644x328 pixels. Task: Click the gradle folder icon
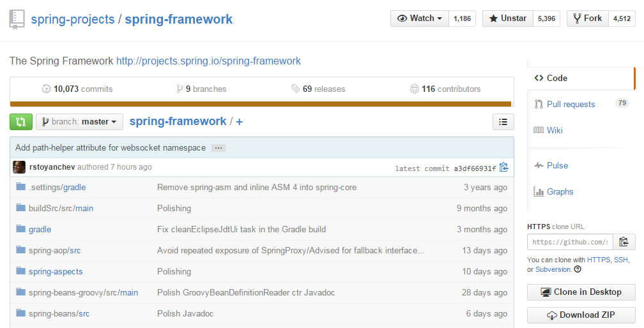pyautogui.click(x=21, y=229)
